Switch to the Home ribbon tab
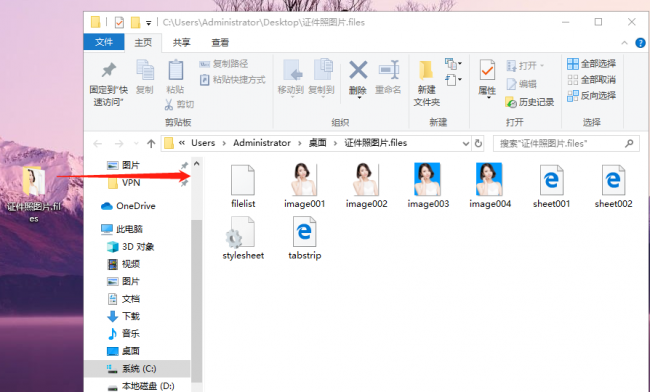650x392 pixels. [143, 42]
